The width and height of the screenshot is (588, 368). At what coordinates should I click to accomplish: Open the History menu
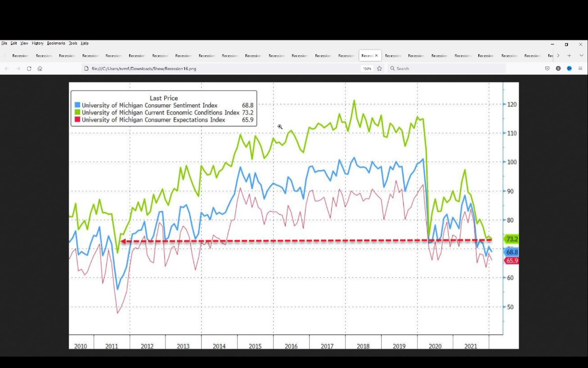pos(37,43)
